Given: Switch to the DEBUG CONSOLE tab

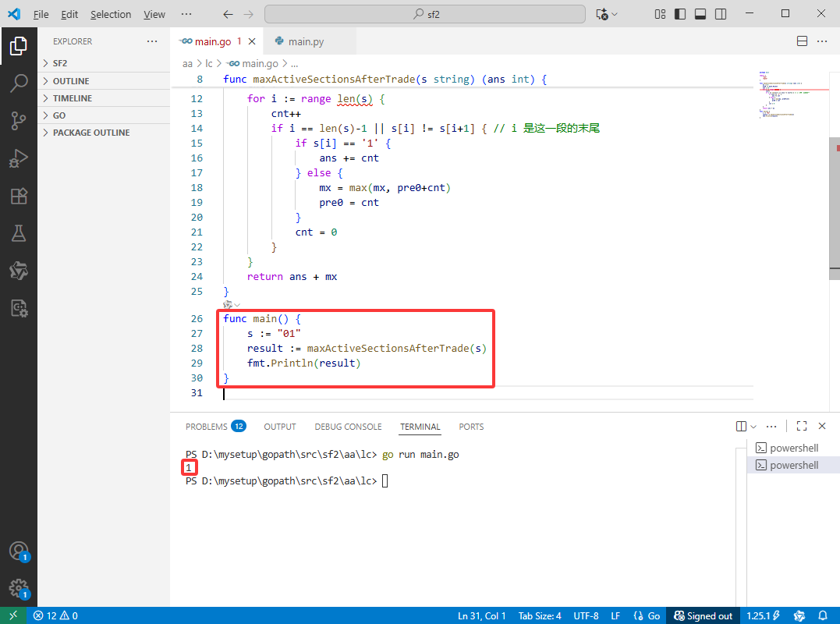Looking at the screenshot, I should point(348,427).
